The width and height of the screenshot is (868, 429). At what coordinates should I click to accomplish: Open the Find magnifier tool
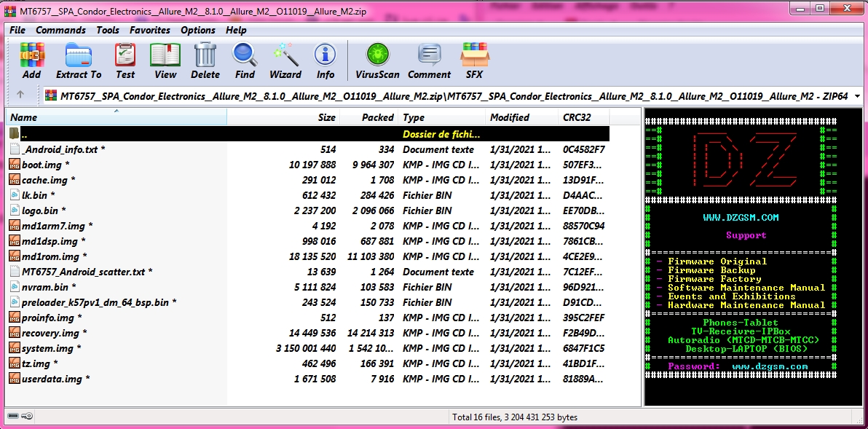(x=245, y=60)
